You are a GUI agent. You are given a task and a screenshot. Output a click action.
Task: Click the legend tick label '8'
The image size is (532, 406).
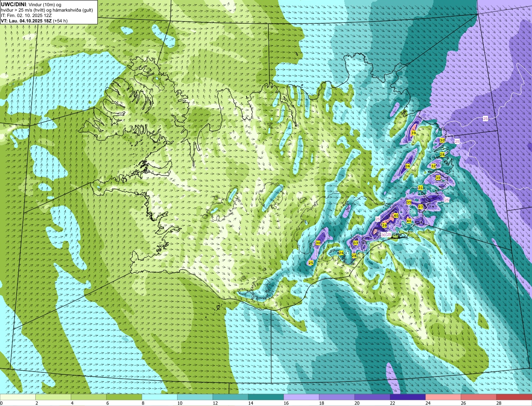pyautogui.click(x=143, y=403)
